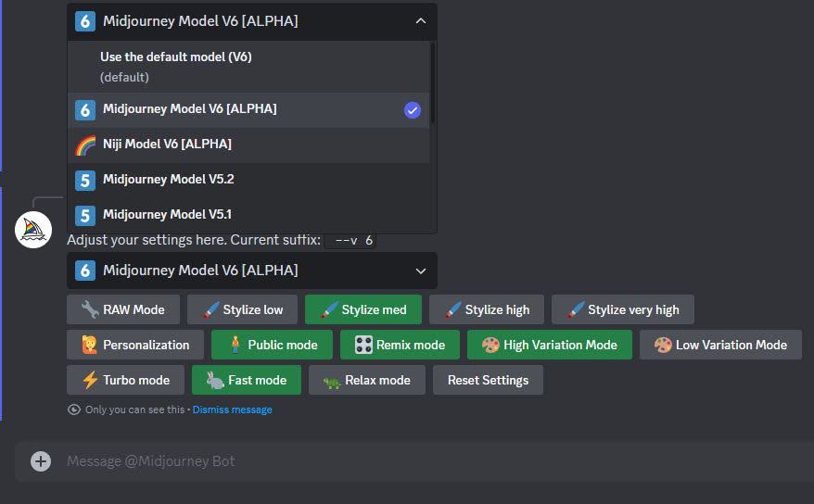Click the rabbit icon on Fast mode
The height and width of the screenshot is (504, 814).
click(215, 381)
